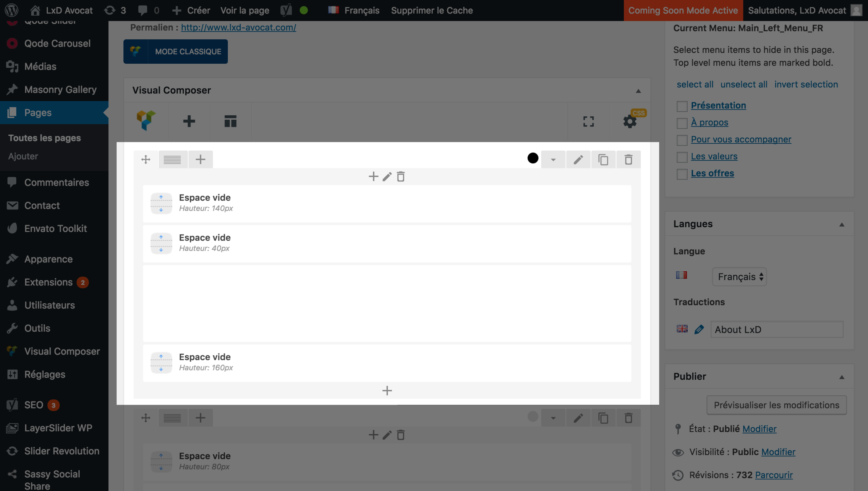Toggle row collapse arrow next to black circle
868x491 pixels.
[x=553, y=159]
